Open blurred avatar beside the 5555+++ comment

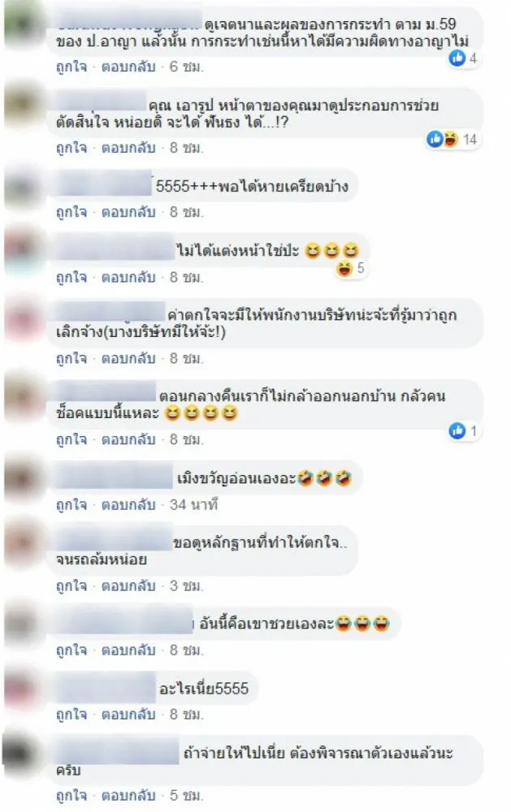coord(22,187)
